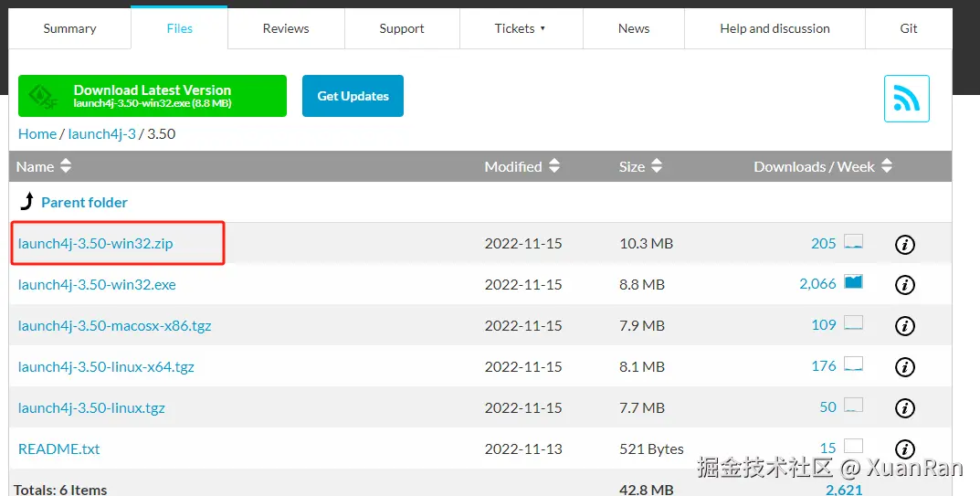This screenshot has width=980, height=496.
Task: Click the Get Updates button
Action: coord(353,96)
